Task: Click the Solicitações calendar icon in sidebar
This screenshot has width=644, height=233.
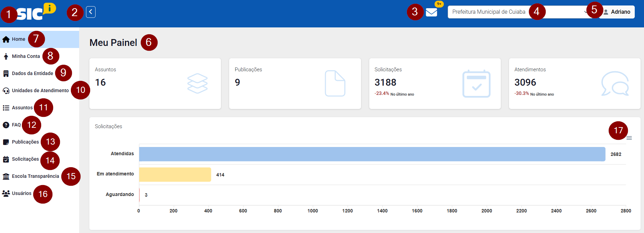Action: [6, 159]
